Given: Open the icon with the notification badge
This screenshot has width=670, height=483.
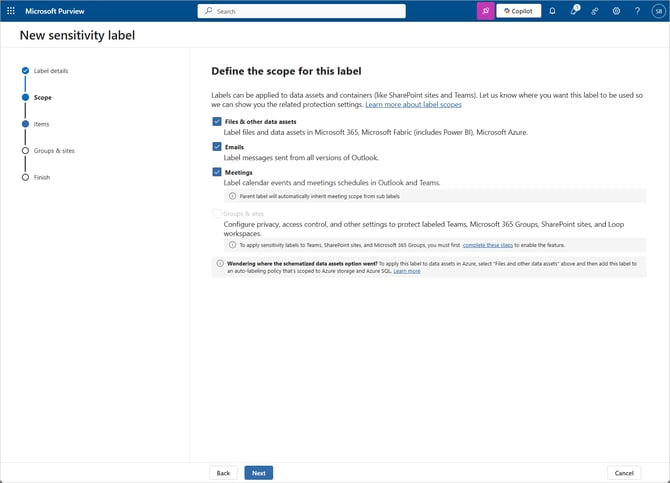Looking at the screenshot, I should click(574, 11).
